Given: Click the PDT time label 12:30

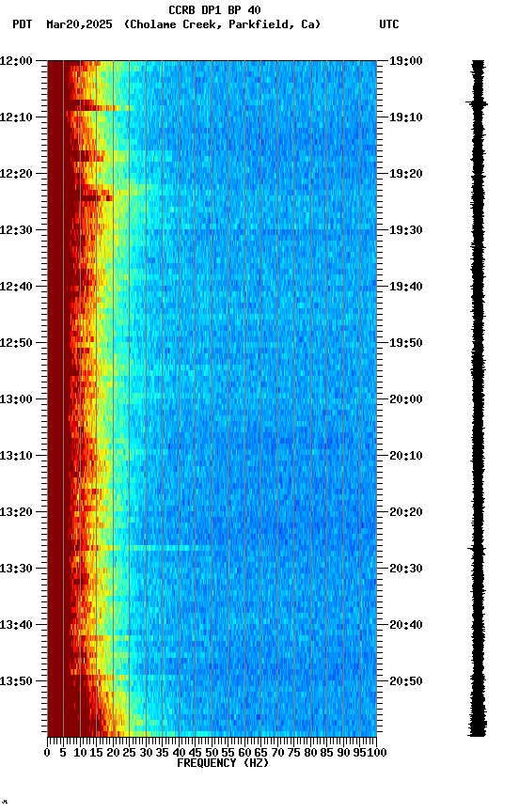Looking at the screenshot, I should [x=16, y=230].
